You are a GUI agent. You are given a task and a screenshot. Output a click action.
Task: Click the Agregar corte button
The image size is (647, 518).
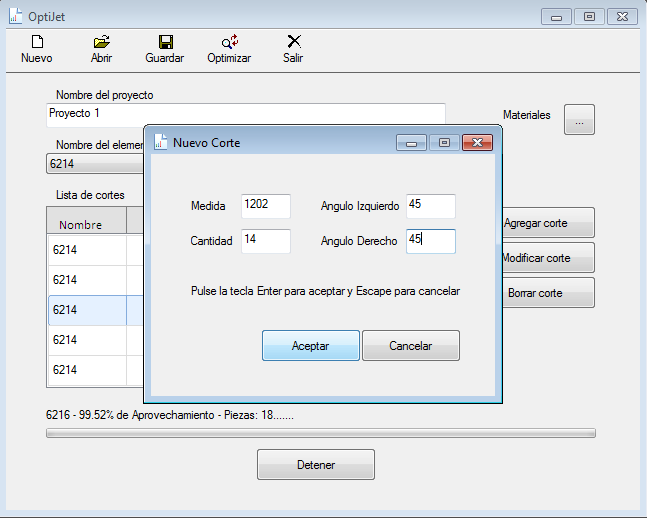click(548, 223)
